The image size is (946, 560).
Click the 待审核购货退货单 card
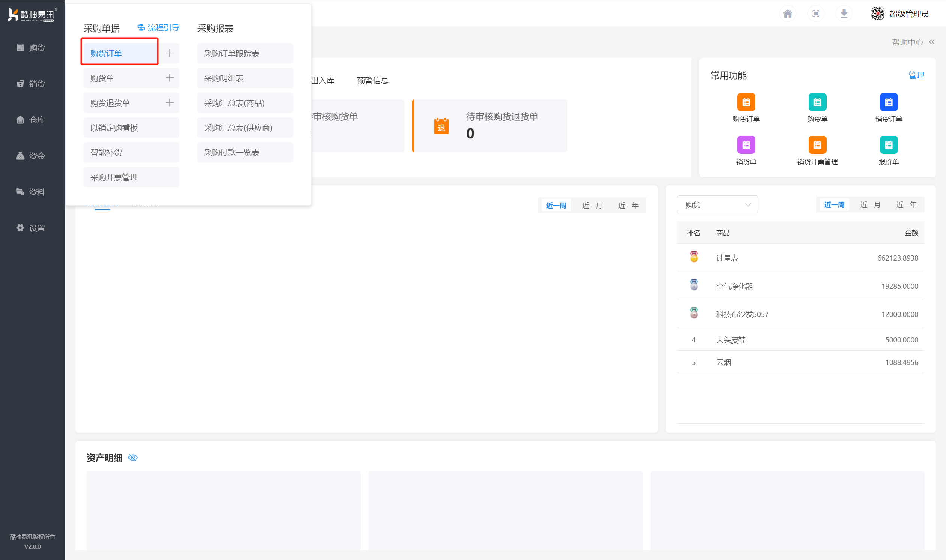(x=490, y=126)
